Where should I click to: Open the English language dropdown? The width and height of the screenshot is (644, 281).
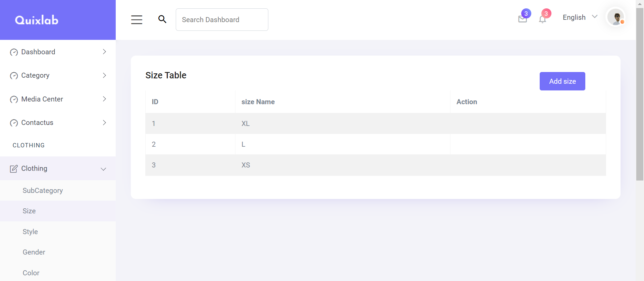click(x=580, y=17)
